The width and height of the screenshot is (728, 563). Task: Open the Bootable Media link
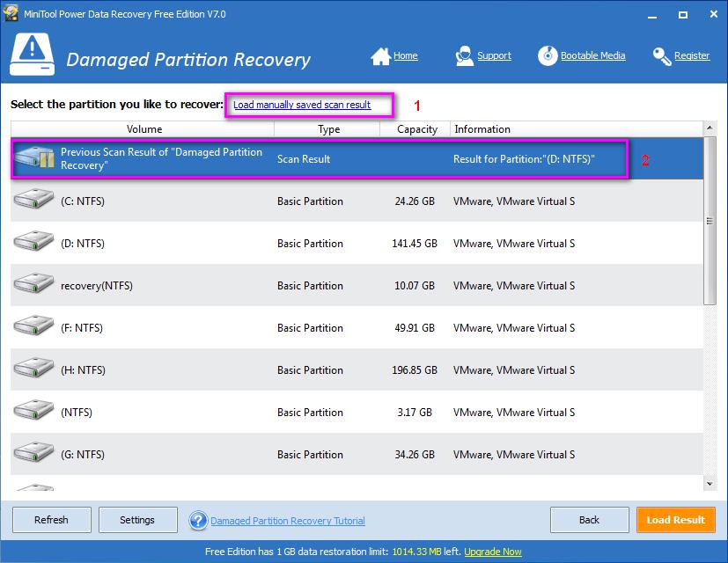pos(593,55)
